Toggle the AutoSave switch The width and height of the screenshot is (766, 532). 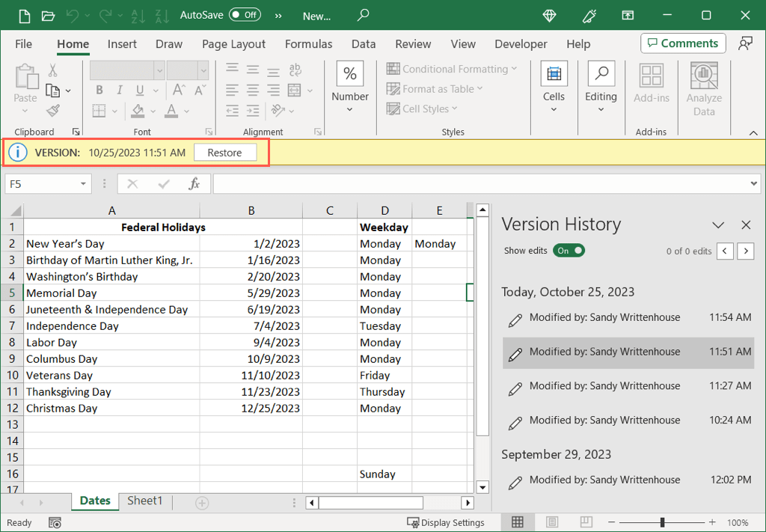[245, 15]
